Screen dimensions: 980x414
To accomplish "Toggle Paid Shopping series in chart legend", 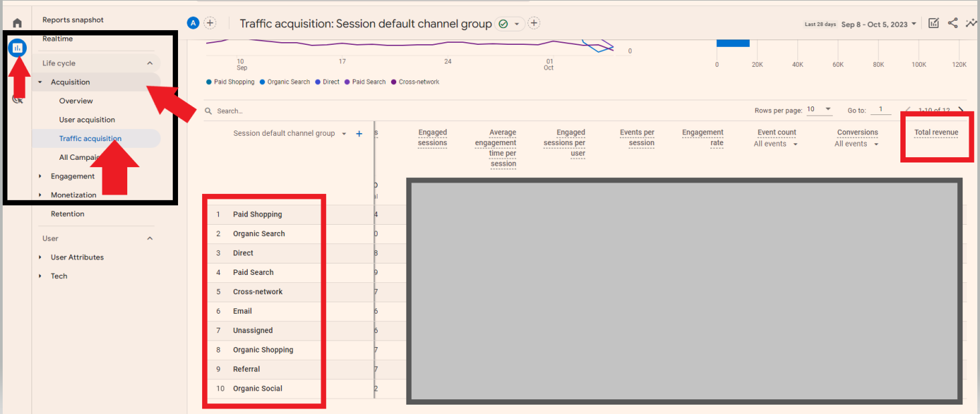I will [x=230, y=82].
